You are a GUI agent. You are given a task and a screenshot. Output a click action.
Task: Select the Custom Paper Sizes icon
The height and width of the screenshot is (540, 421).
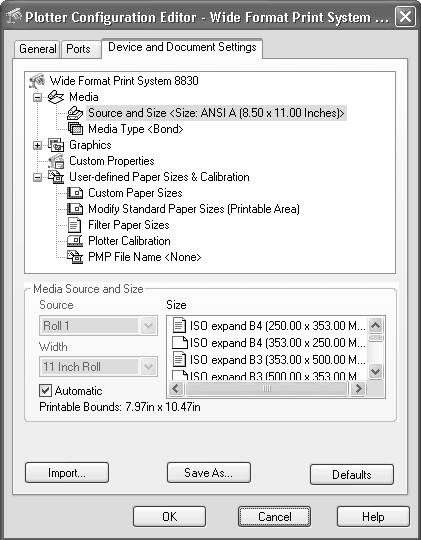(75, 193)
